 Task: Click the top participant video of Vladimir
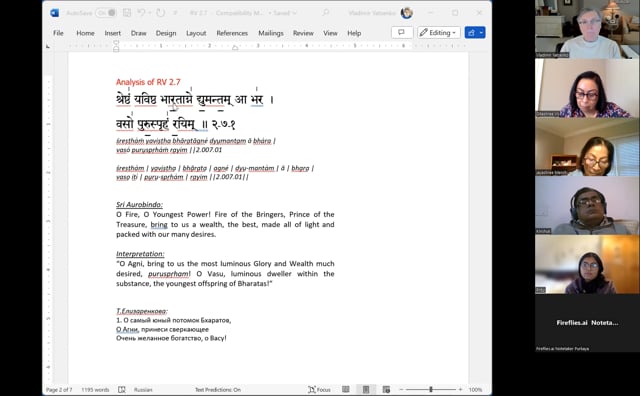[587, 29]
